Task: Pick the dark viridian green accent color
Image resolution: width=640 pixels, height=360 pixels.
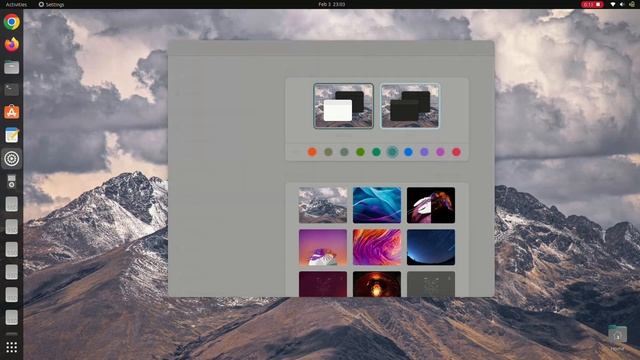Action: click(376, 152)
